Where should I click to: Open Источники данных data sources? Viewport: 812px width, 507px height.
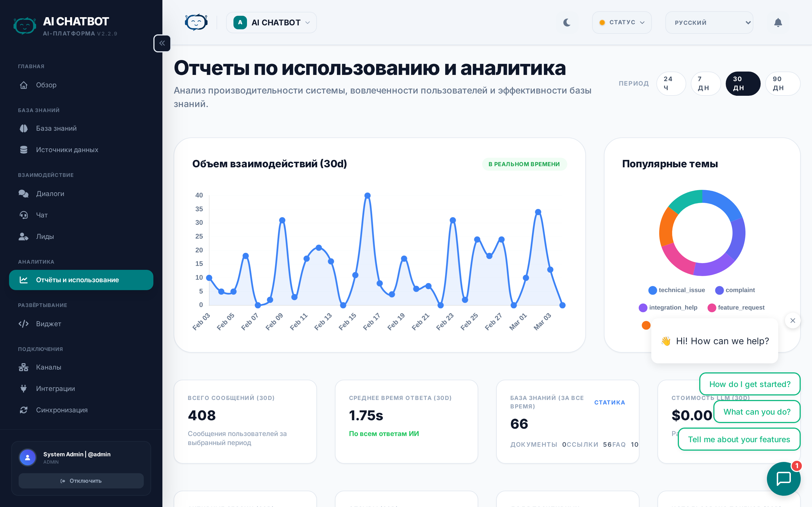pos(67,150)
